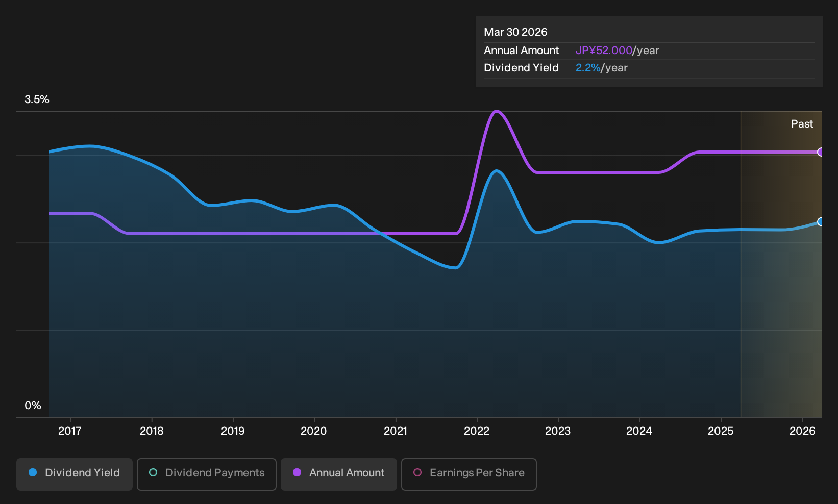Image resolution: width=838 pixels, height=504 pixels.
Task: Click the 2022 x-axis label
Action: tap(477, 431)
